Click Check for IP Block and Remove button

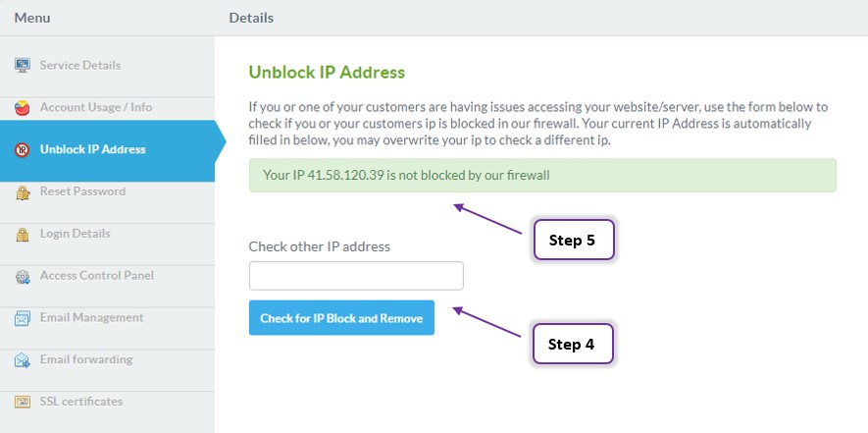[x=341, y=318]
